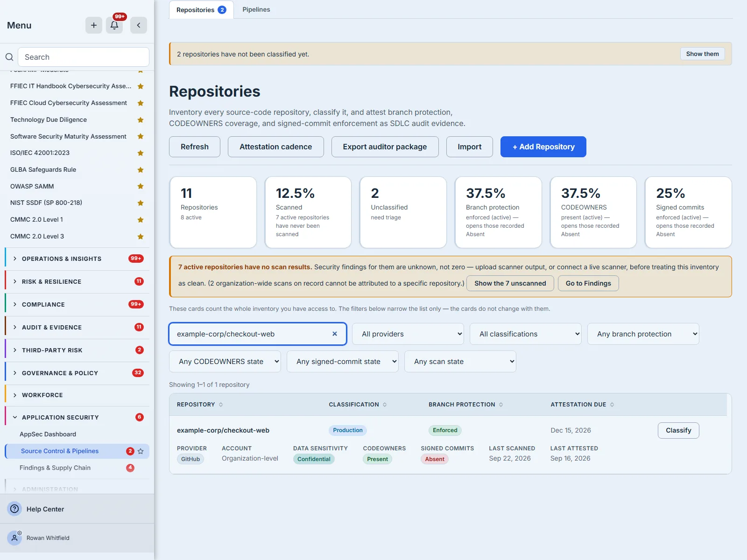
Task: Sort by the Branch Protection column sort icon
Action: [501, 405]
